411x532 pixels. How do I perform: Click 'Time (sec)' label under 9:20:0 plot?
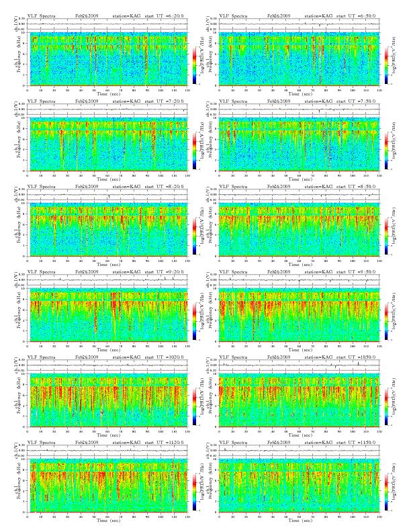tap(109, 350)
